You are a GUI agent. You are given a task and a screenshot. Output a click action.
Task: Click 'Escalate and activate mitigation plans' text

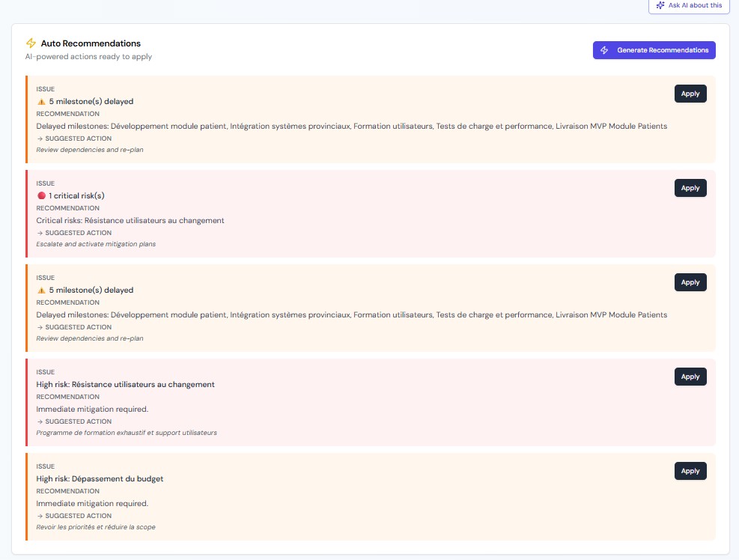coord(96,244)
